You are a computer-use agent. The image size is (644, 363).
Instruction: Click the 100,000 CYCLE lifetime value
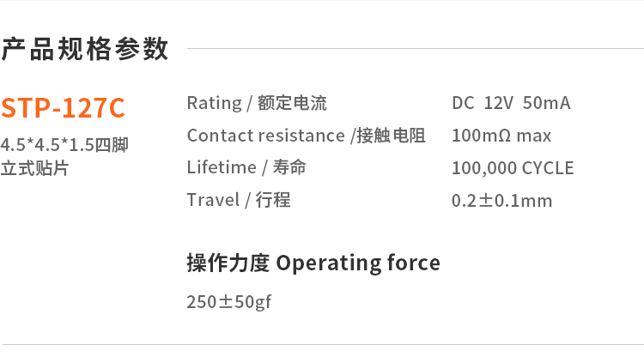pos(513,168)
